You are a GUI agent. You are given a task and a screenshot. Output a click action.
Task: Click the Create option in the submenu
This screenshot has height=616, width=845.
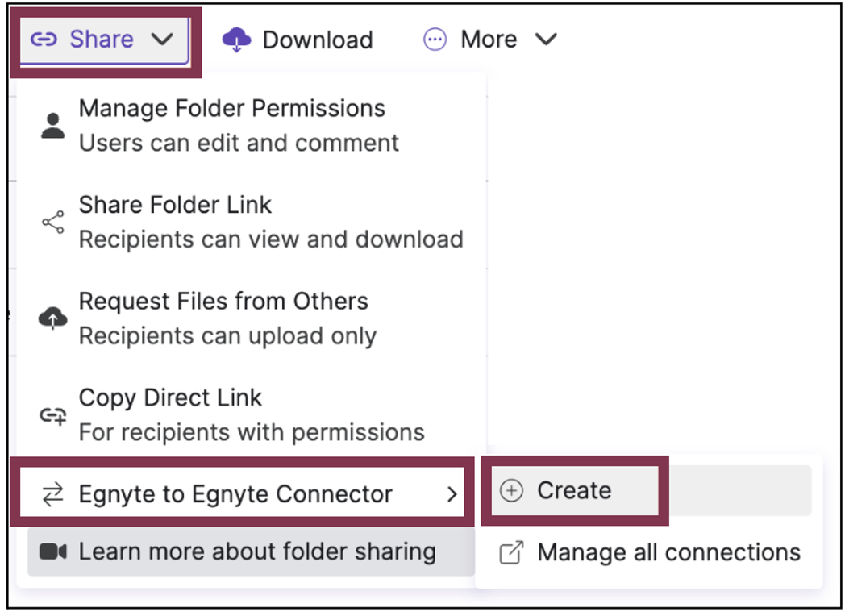577,489
